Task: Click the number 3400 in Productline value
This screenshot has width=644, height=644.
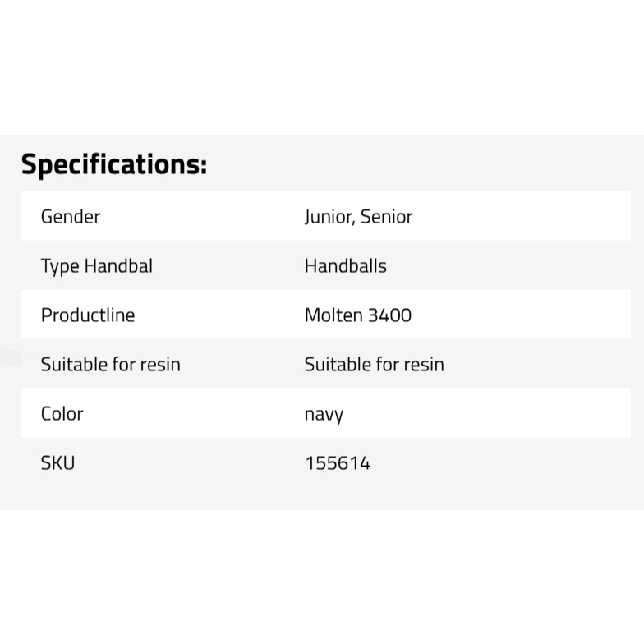Action: click(389, 315)
